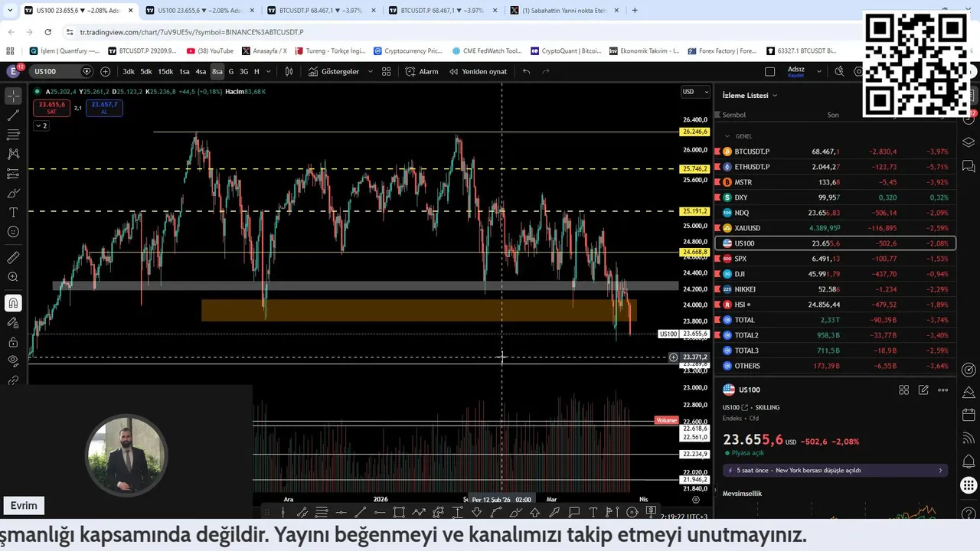The image size is (980, 551).
Task: Collapse the GENEL watchlist section
Action: (x=727, y=136)
